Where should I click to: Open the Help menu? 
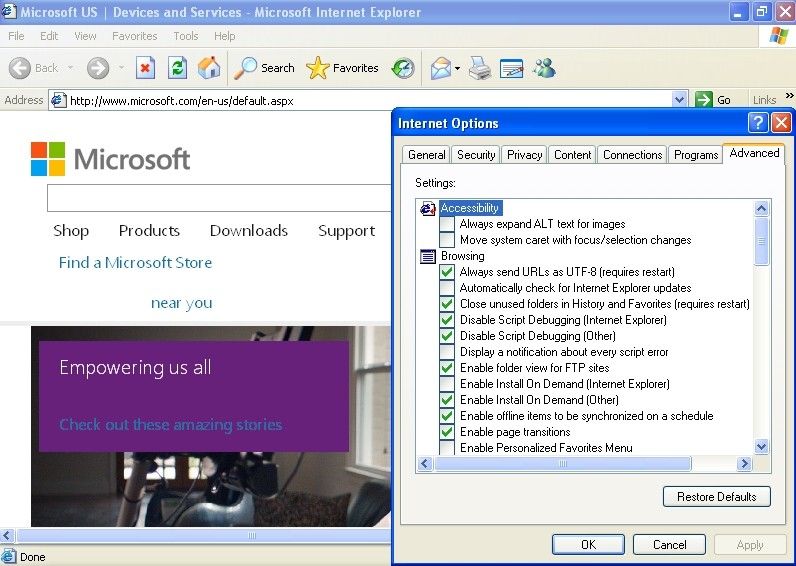pos(224,36)
